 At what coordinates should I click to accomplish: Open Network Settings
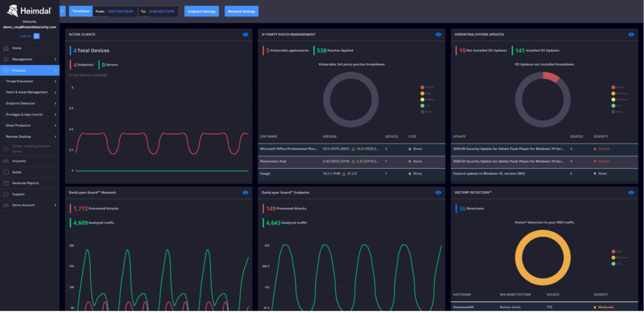[x=241, y=11]
